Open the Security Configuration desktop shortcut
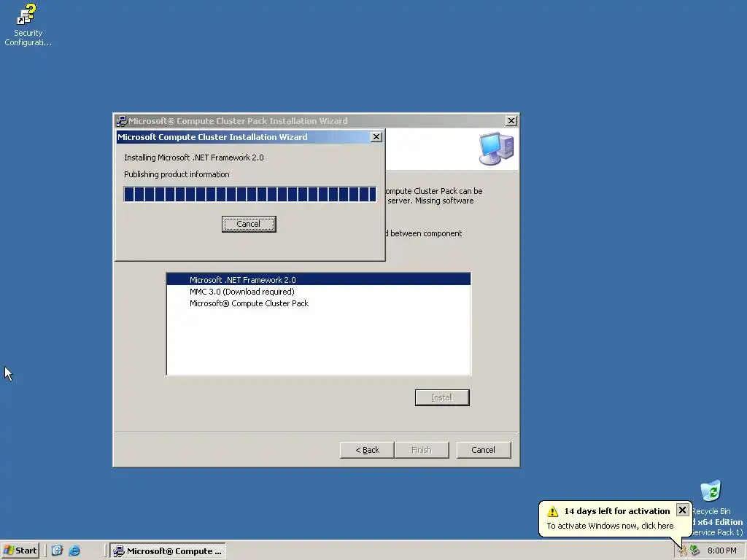Viewport: 747px width, 560px height. click(x=27, y=25)
